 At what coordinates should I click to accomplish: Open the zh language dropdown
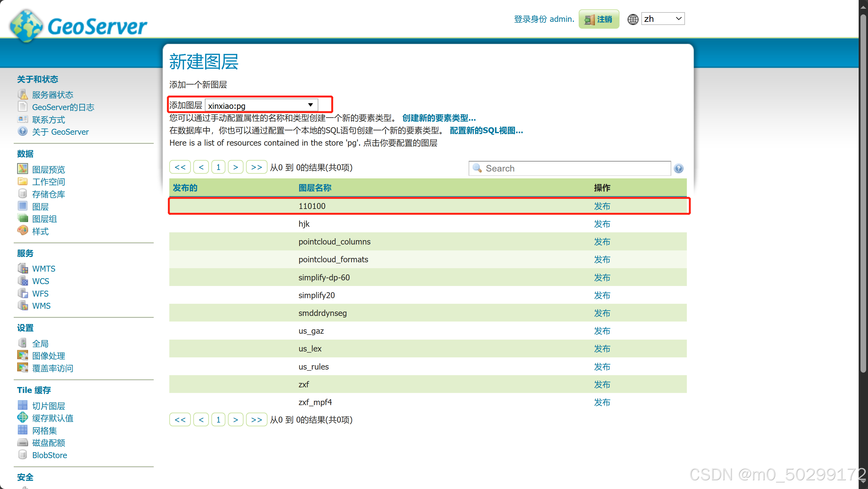[x=663, y=19]
